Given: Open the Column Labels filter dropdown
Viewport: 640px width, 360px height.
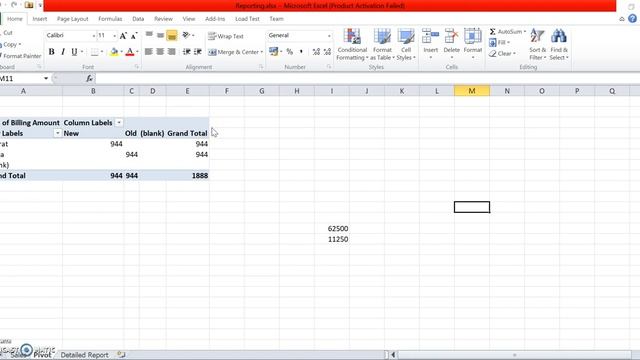Looking at the screenshot, I should tap(119, 122).
